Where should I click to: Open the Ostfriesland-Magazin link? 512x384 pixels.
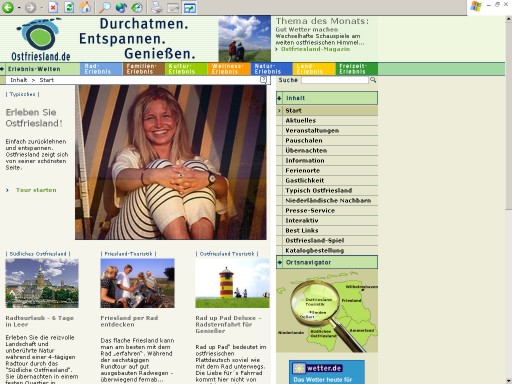click(315, 49)
